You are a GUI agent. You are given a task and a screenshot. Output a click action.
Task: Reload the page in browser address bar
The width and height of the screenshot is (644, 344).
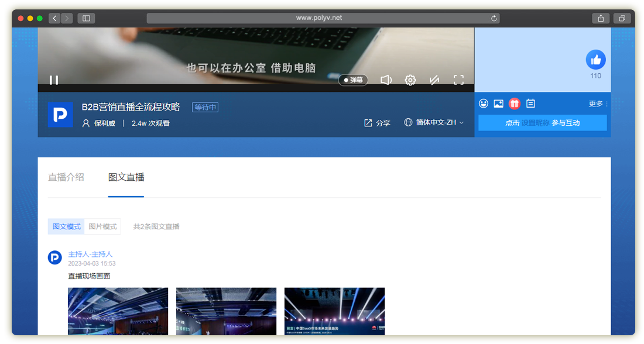[x=494, y=18]
